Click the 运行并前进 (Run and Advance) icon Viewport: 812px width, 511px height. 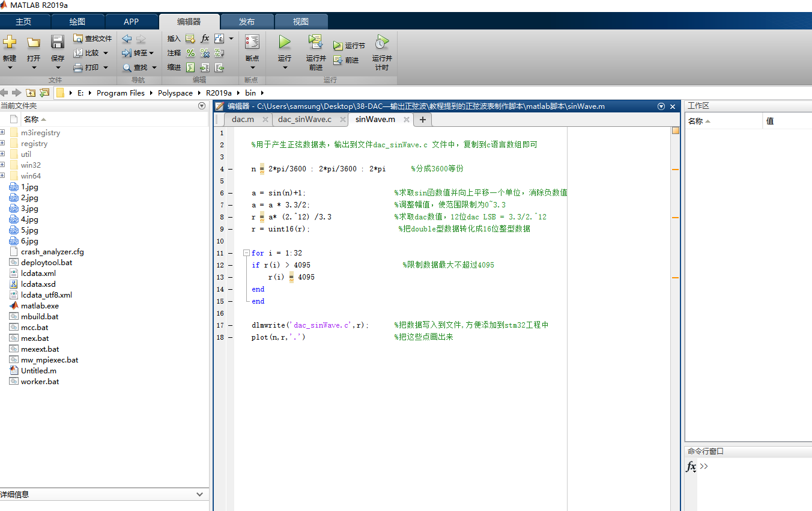pos(316,41)
